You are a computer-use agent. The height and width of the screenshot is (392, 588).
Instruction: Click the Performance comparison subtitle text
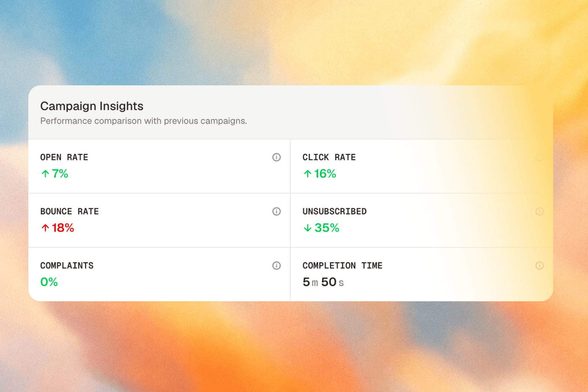pos(144,121)
